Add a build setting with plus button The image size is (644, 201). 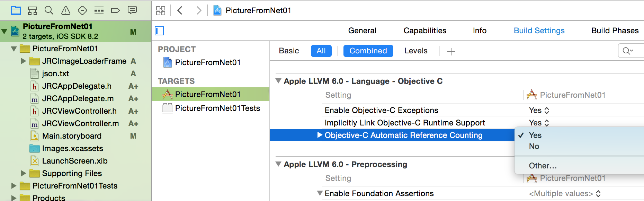(451, 52)
